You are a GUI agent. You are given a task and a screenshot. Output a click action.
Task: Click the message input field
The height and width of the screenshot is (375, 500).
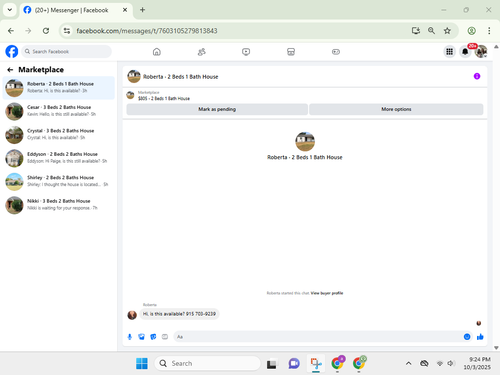[318, 337]
